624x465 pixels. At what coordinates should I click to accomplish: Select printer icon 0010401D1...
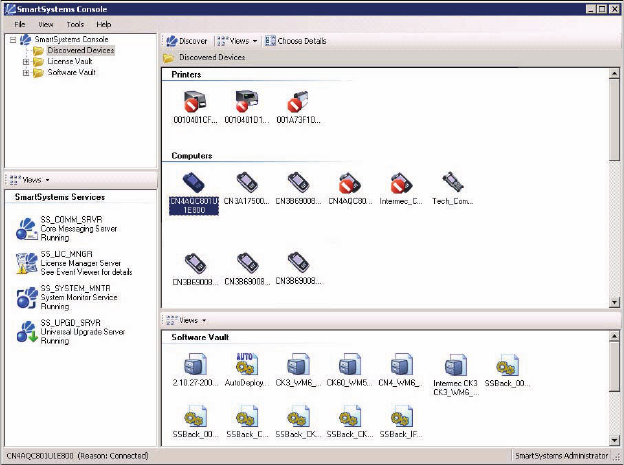point(246,101)
